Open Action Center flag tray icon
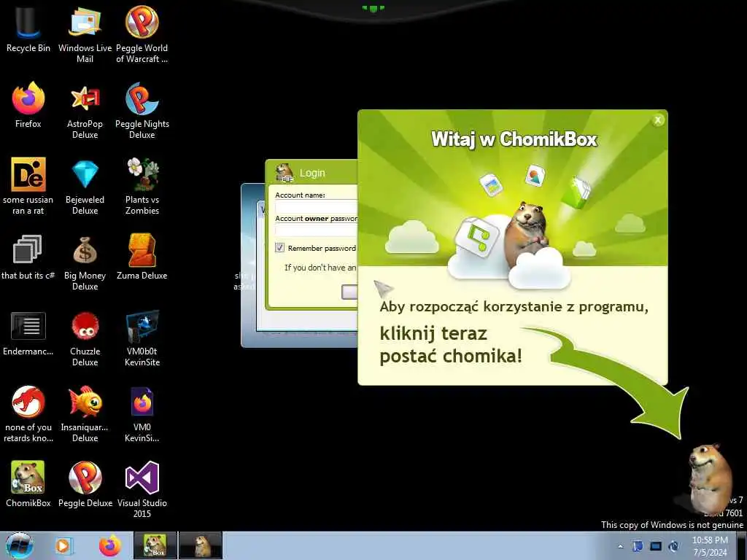The height and width of the screenshot is (560, 747). 638,546
